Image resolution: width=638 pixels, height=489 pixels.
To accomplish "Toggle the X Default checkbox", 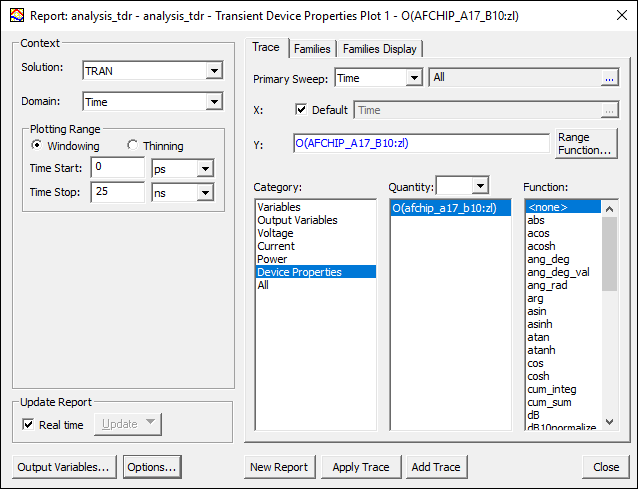I will (301, 109).
